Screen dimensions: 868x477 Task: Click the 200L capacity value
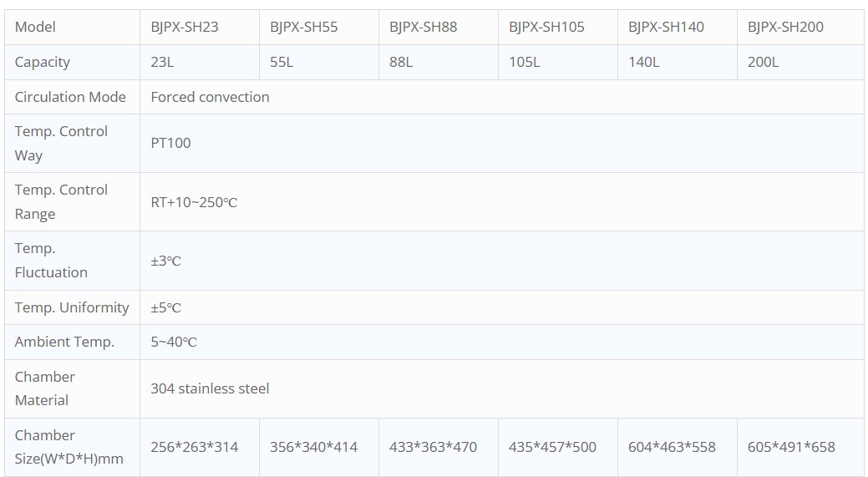763,62
